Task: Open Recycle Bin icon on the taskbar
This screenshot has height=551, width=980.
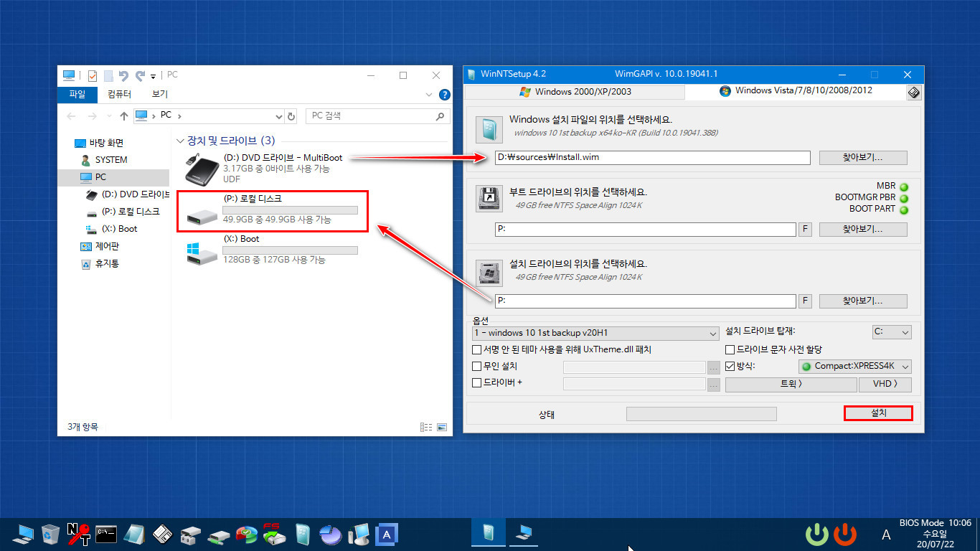Action: 51,533
